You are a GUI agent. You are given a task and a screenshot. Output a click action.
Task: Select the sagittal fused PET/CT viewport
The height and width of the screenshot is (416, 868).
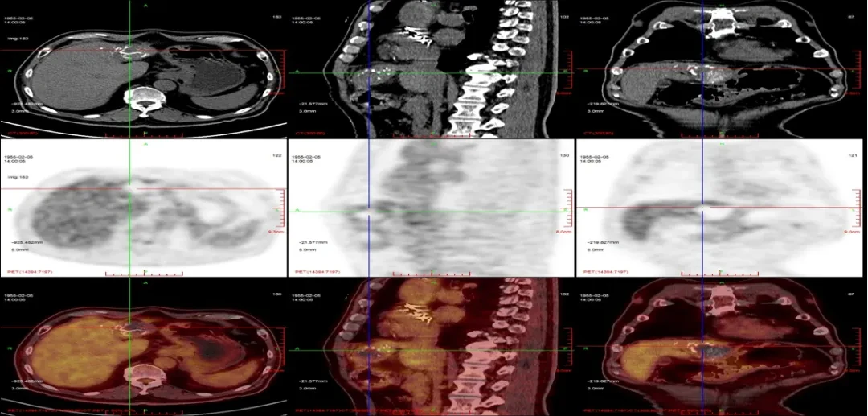tap(432, 347)
